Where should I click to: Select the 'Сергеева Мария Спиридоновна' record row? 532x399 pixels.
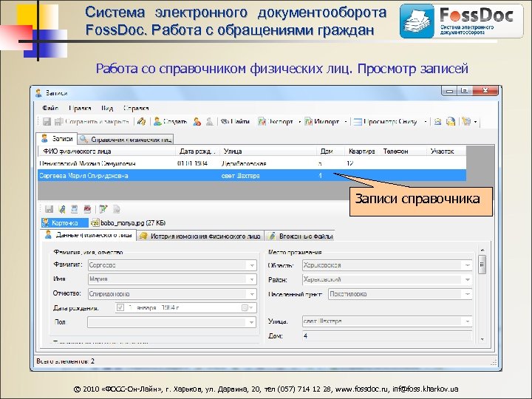252,176
